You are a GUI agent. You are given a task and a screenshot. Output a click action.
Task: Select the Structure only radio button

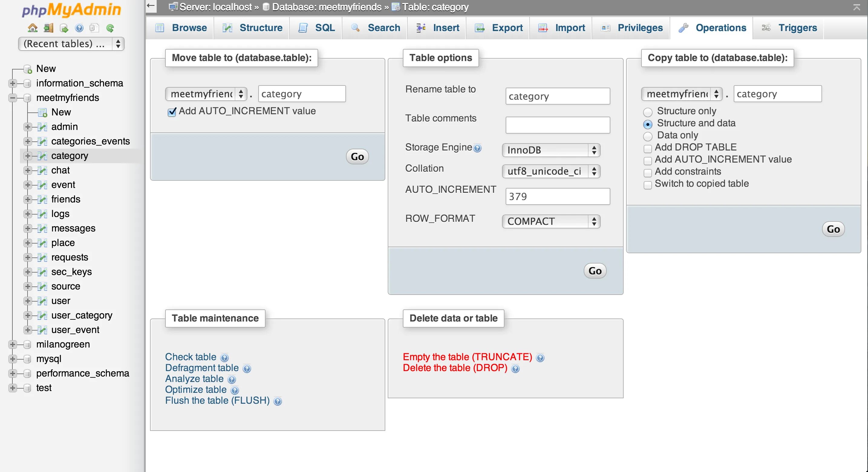click(647, 112)
